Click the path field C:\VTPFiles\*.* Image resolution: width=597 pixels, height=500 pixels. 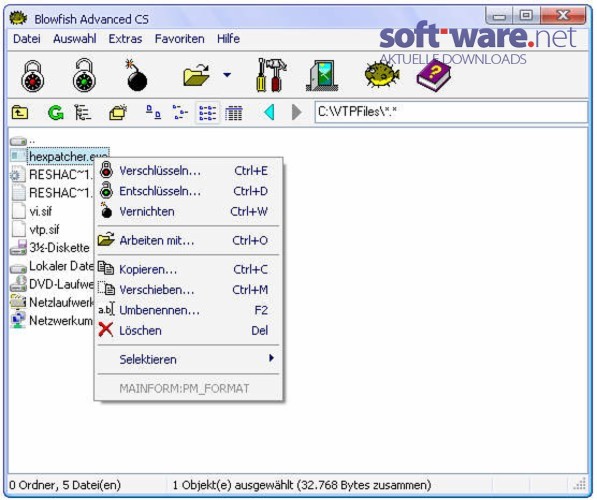451,112
